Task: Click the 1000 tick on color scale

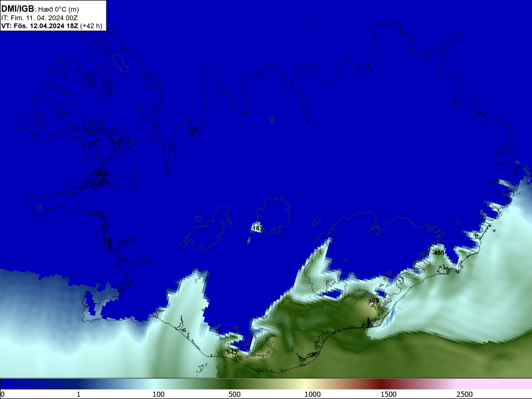Action: point(312,394)
